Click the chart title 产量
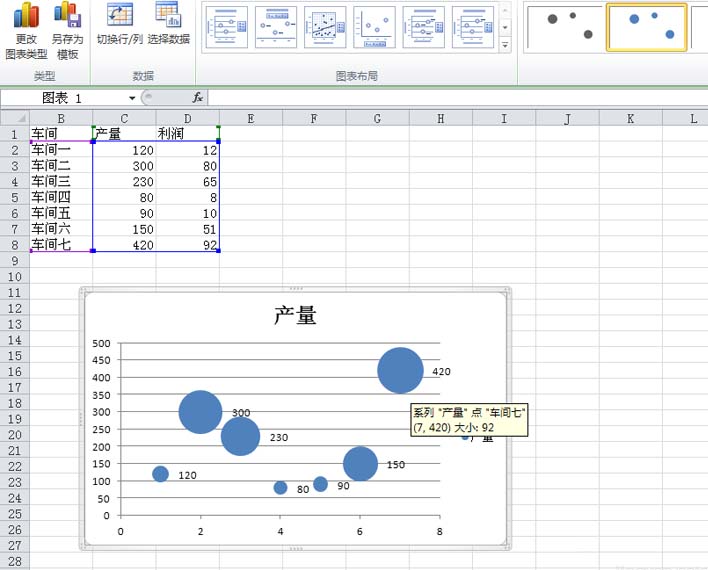 [295, 316]
